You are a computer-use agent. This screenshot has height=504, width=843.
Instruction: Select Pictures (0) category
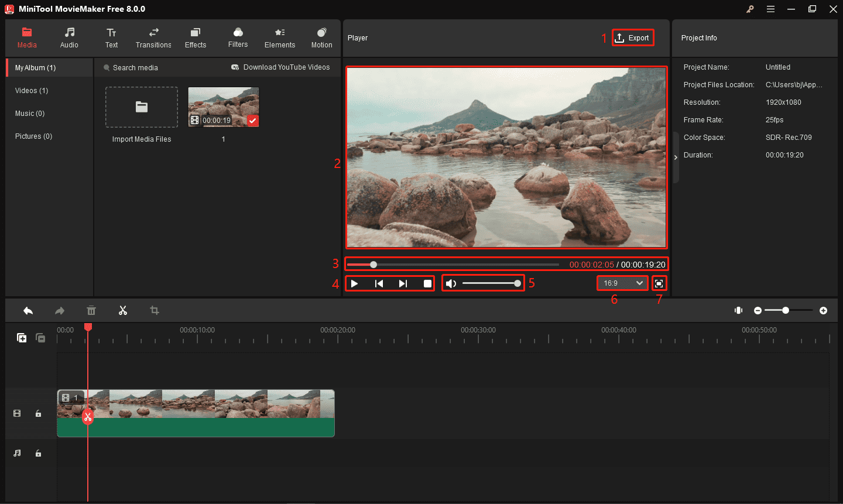pyautogui.click(x=33, y=136)
